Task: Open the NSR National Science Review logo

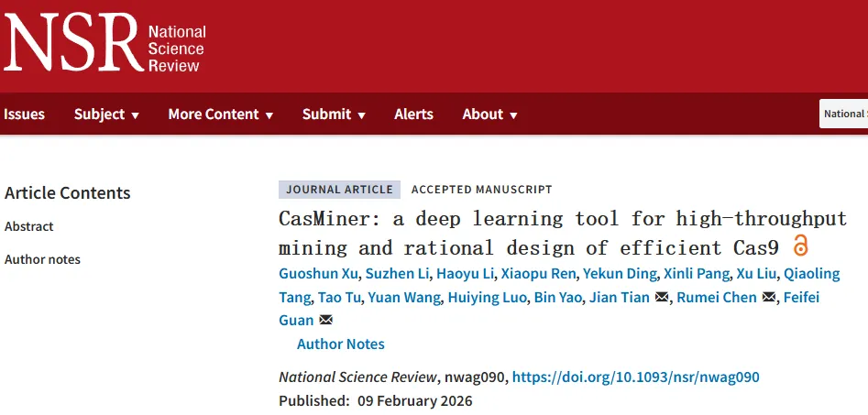Action: click(x=104, y=41)
